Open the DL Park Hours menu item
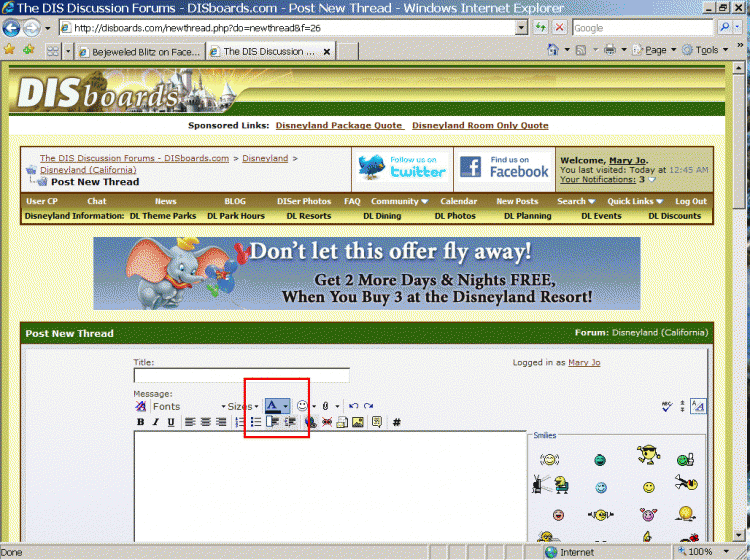 236,216
